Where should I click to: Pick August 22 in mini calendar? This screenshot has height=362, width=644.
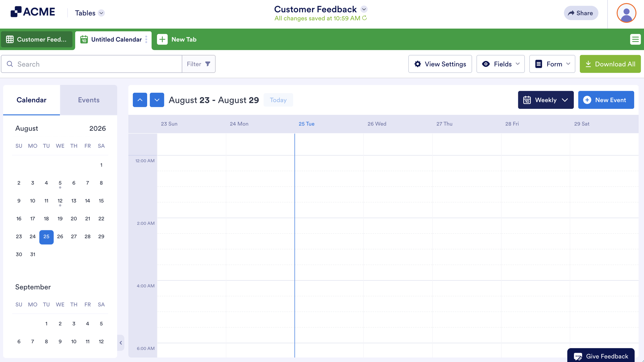click(101, 219)
